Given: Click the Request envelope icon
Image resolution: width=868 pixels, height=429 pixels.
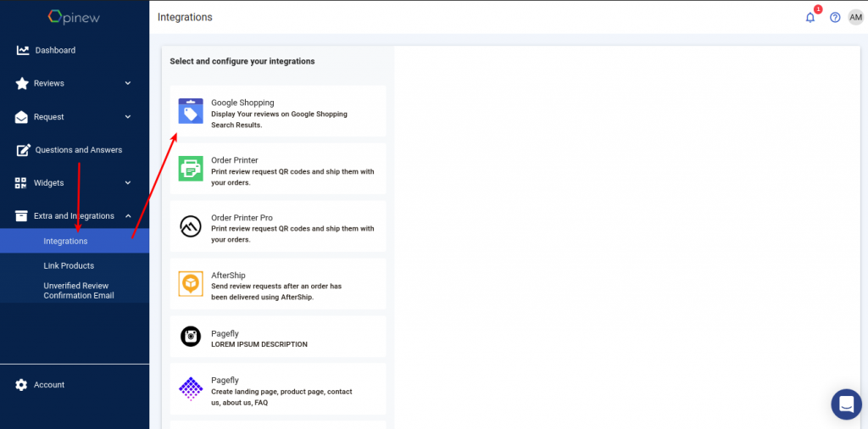Looking at the screenshot, I should pyautogui.click(x=21, y=117).
